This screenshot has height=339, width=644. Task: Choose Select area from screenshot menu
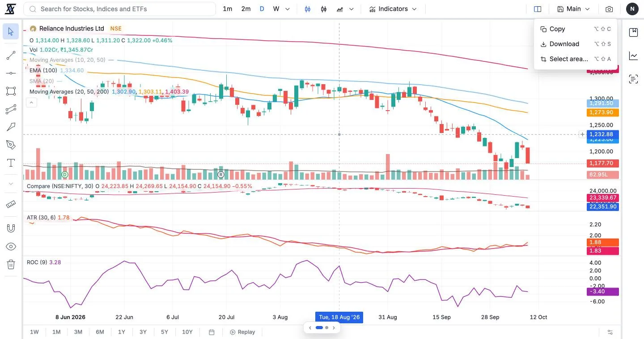click(x=576, y=59)
